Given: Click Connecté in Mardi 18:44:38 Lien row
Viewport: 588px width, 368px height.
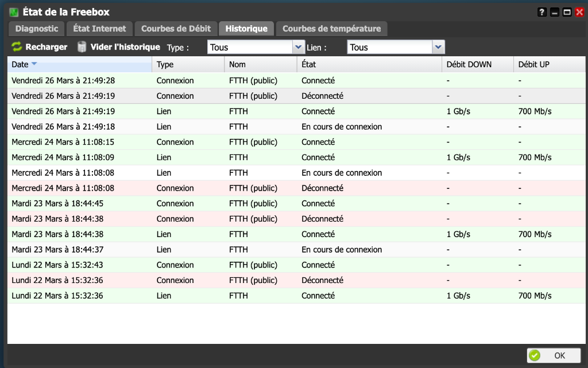Looking at the screenshot, I should tap(318, 234).
